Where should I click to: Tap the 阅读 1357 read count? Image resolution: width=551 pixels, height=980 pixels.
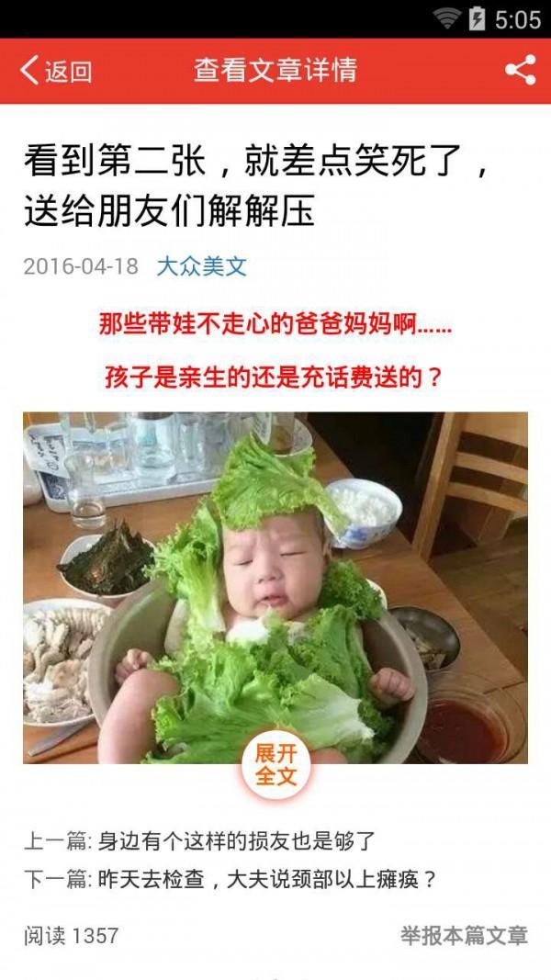pyautogui.click(x=72, y=936)
